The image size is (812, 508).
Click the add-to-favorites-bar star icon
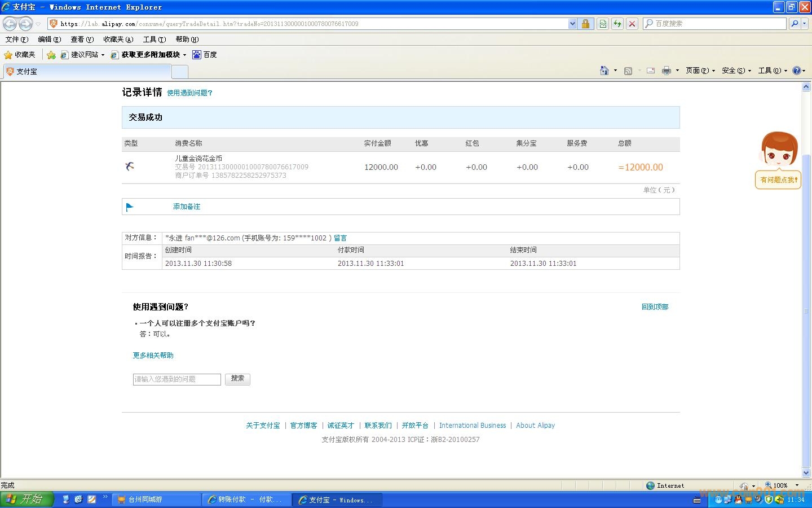51,55
